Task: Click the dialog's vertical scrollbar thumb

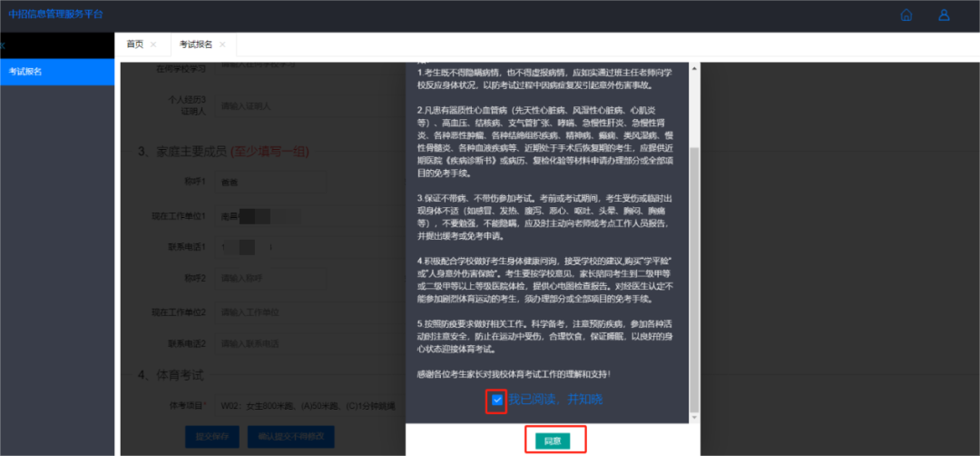Action: tap(694, 279)
